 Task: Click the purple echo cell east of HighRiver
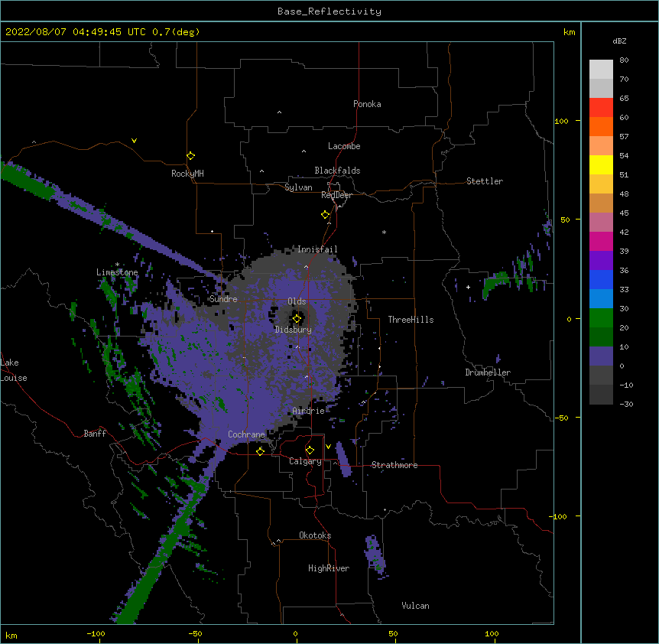[x=375, y=556]
